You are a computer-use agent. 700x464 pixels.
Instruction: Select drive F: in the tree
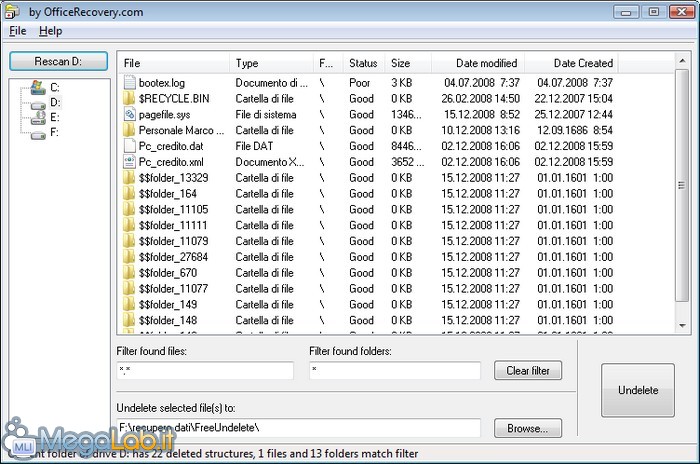[x=54, y=133]
